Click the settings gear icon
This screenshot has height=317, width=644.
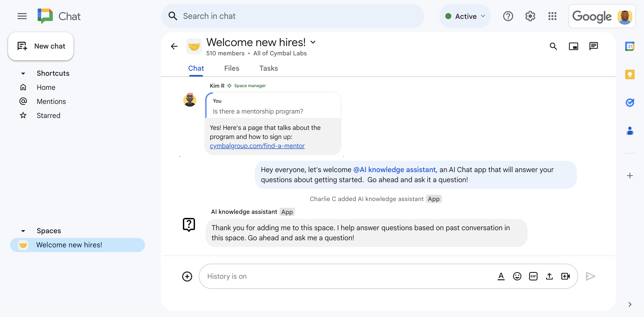(531, 16)
